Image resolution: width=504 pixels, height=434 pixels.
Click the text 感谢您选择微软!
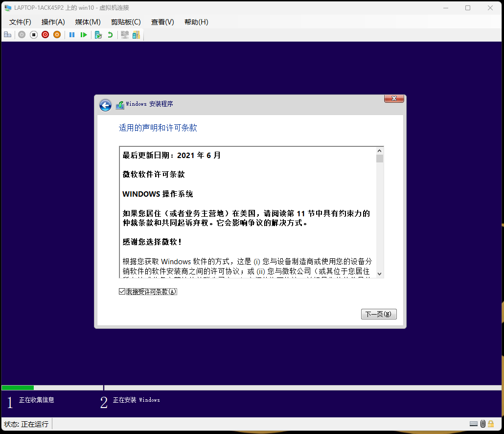152,242
